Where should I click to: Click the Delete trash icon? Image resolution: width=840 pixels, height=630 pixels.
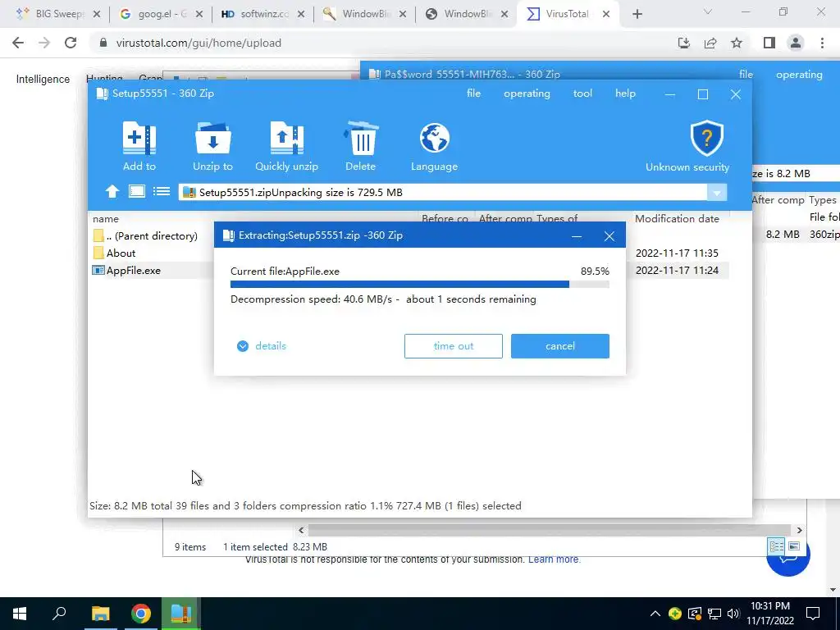point(361,138)
